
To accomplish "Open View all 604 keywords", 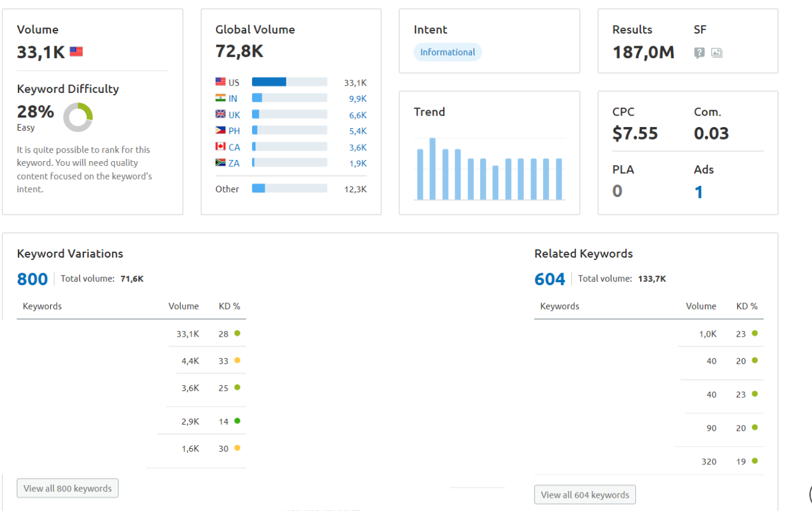I will pos(585,495).
